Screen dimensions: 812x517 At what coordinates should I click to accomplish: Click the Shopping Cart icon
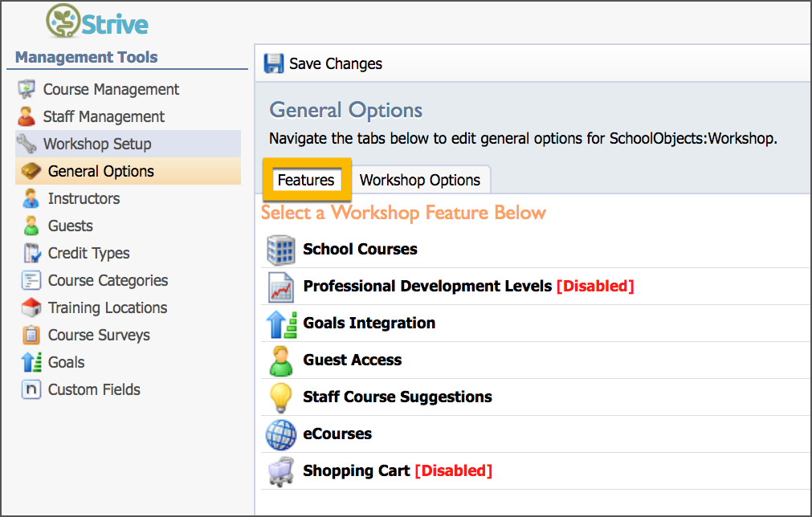[x=281, y=471]
